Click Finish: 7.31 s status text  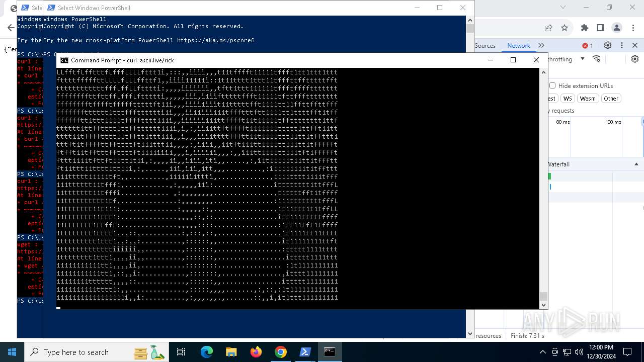pos(528,335)
